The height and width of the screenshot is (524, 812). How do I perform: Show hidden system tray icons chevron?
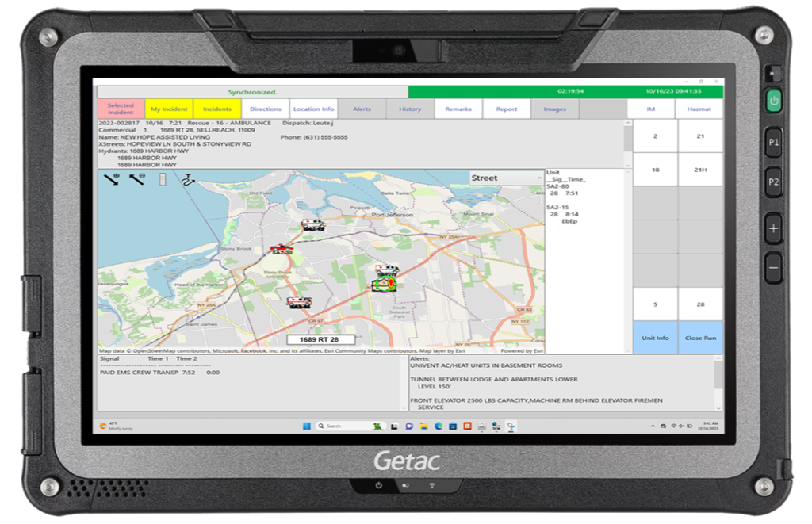pyautogui.click(x=653, y=426)
